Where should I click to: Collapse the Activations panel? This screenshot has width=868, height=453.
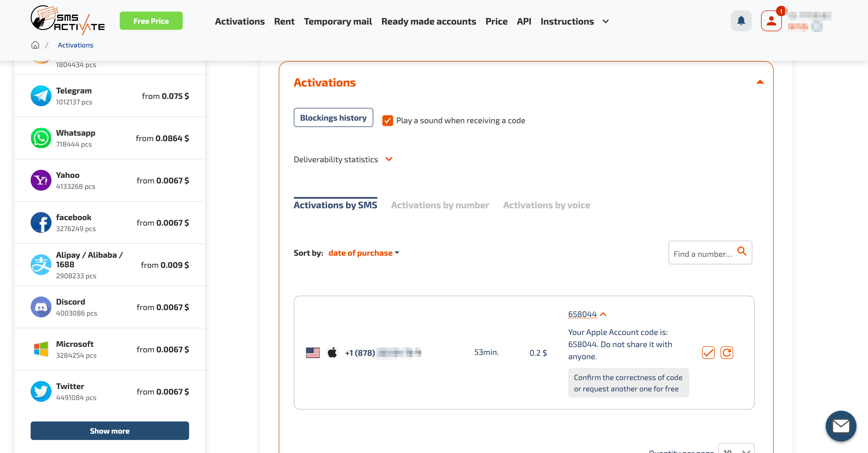760,82
